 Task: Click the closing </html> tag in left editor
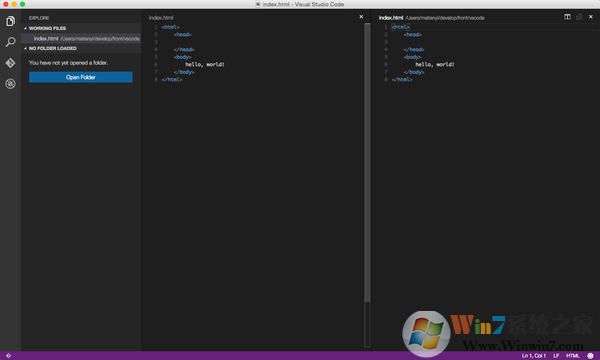[172, 80]
